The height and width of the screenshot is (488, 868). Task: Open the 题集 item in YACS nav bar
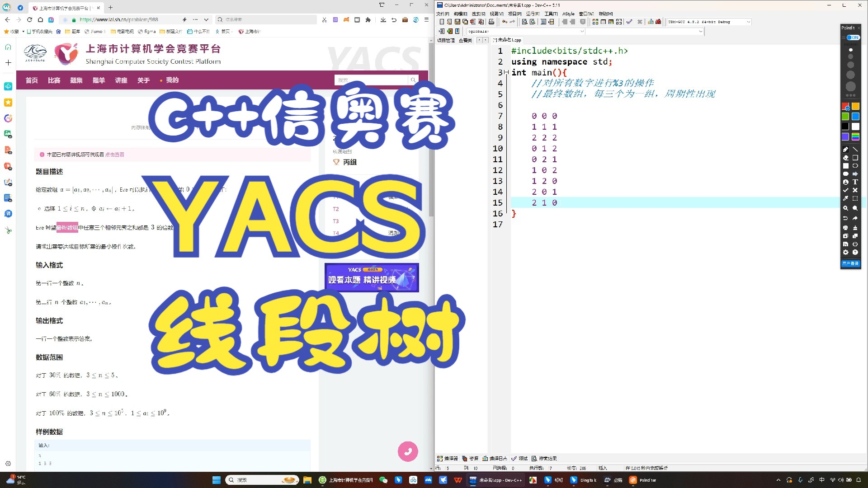[x=76, y=80]
